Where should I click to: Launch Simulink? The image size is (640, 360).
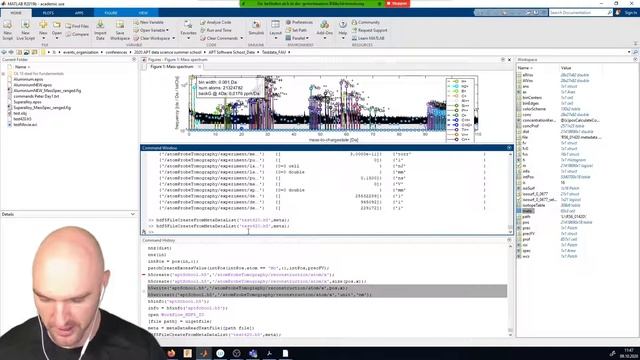point(256,29)
